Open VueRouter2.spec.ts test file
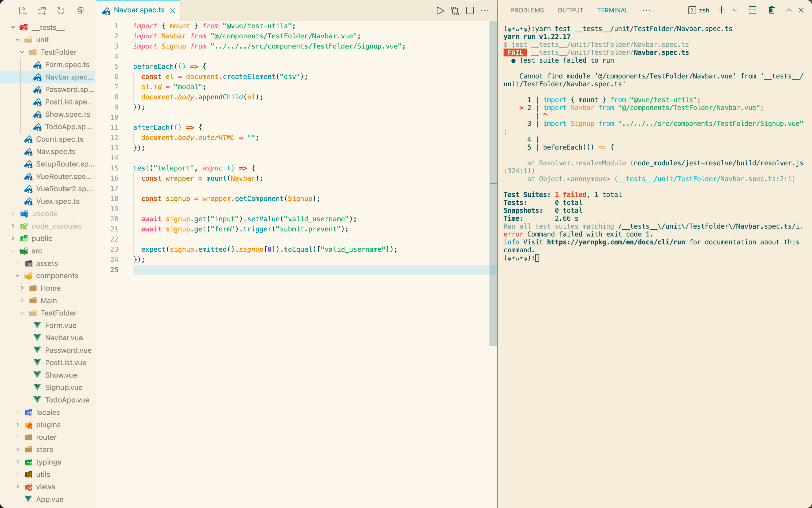This screenshot has width=812, height=508. pos(48,189)
